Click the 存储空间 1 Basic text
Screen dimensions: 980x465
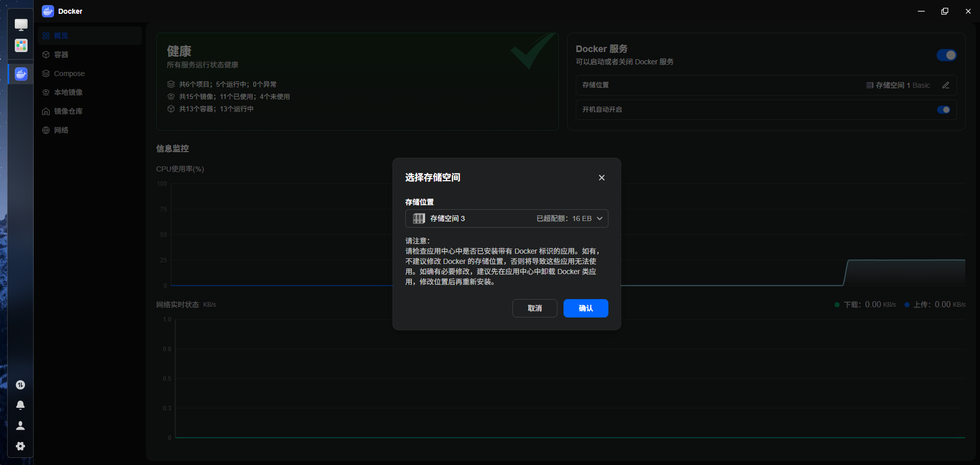[x=903, y=85]
